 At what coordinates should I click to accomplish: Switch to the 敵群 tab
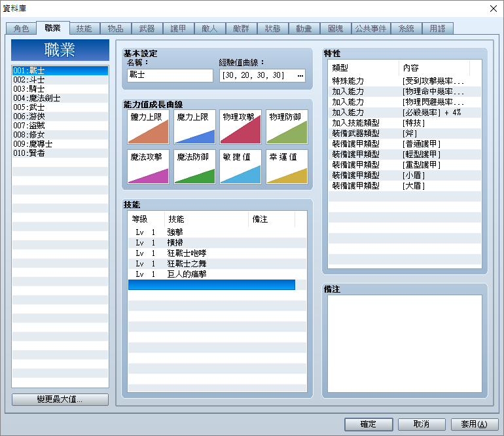(242, 29)
